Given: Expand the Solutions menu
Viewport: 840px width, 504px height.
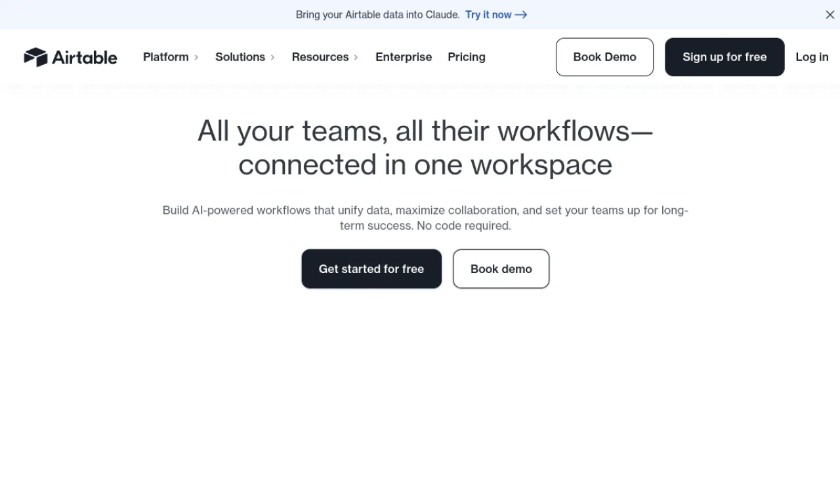Looking at the screenshot, I should pos(245,57).
